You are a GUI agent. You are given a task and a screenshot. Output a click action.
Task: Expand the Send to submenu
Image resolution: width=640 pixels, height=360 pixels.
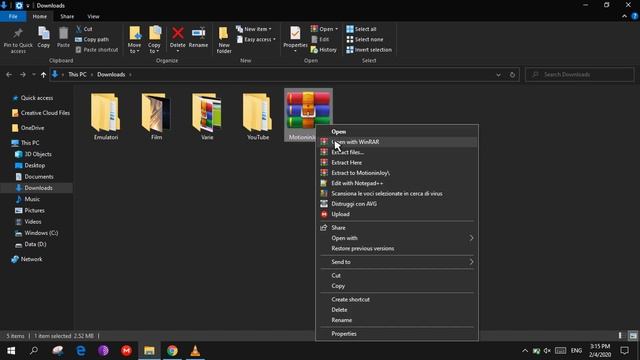397,262
